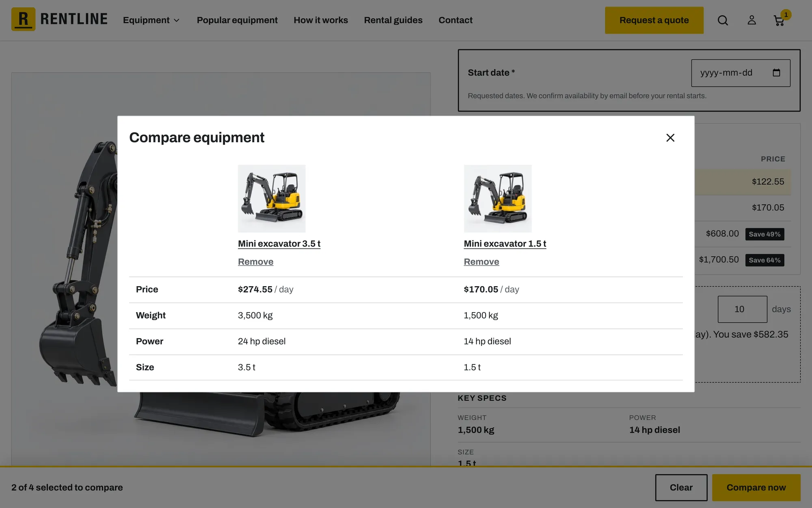The image size is (812, 508).
Task: Open the shopping cart icon
Action: point(780,20)
